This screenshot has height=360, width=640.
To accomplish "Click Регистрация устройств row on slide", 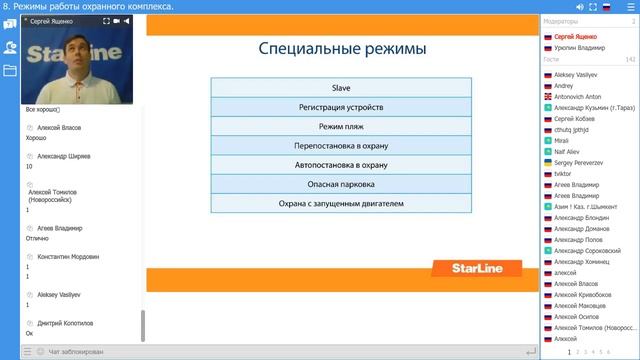I will [341, 107].
